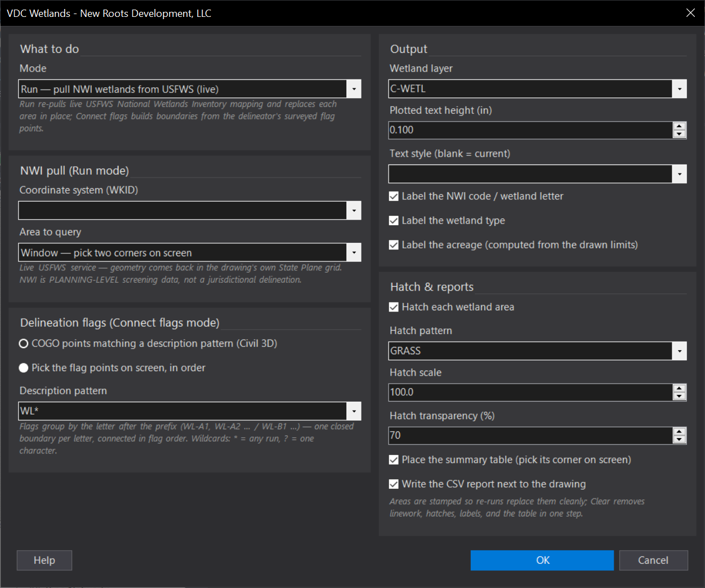Expand the Description pattern dropdown arrow

click(x=354, y=411)
